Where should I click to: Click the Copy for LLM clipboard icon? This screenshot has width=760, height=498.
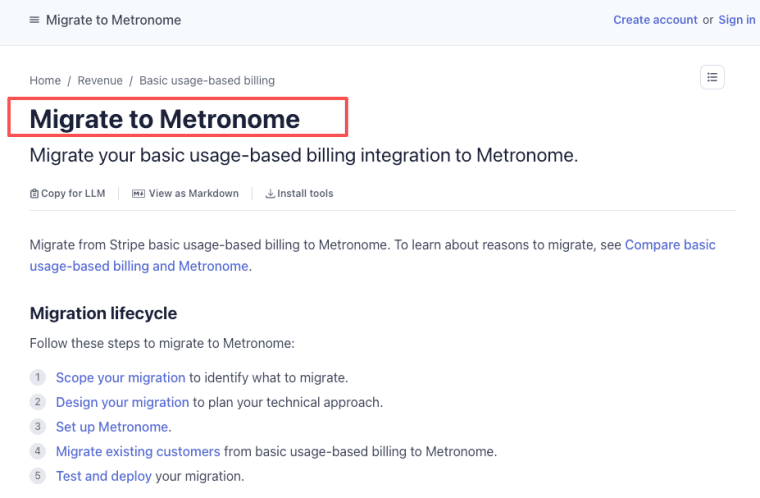tap(34, 193)
